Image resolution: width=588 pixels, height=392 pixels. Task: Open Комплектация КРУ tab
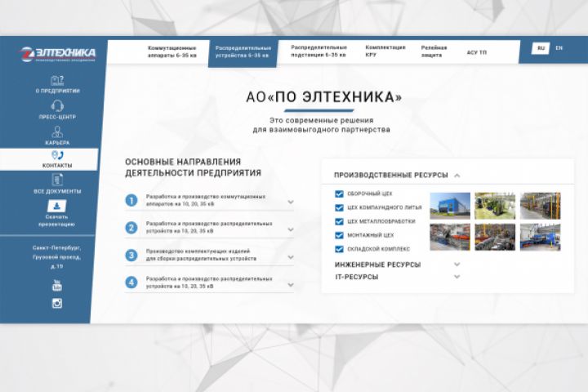coord(385,51)
